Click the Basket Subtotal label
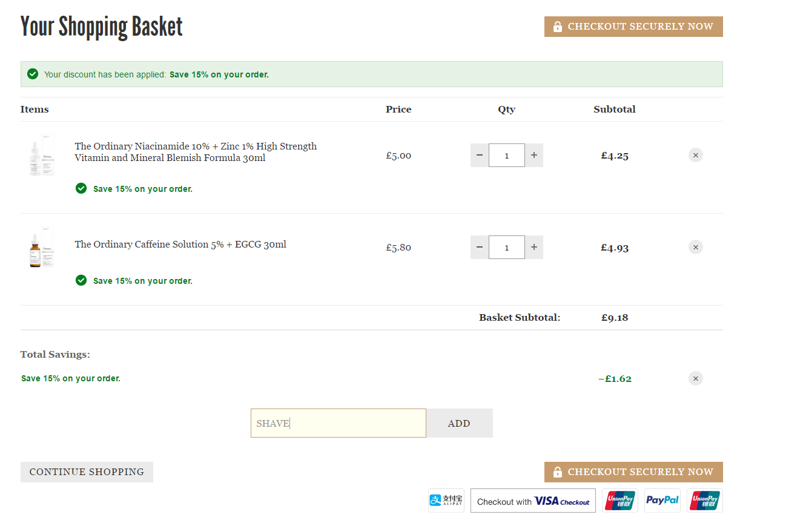Screen dimensions: 806x532 coord(520,318)
